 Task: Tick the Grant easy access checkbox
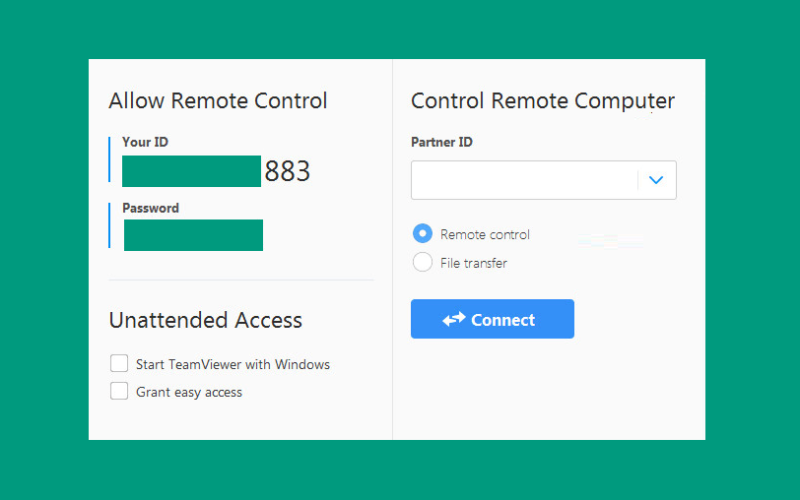tap(119, 391)
